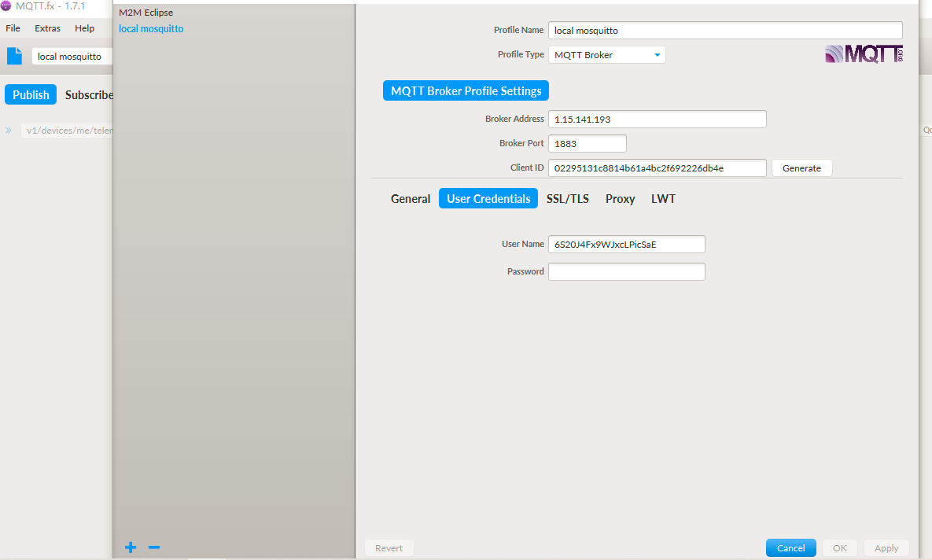The height and width of the screenshot is (560, 932).
Task: Click the Cancel button
Action: (791, 548)
